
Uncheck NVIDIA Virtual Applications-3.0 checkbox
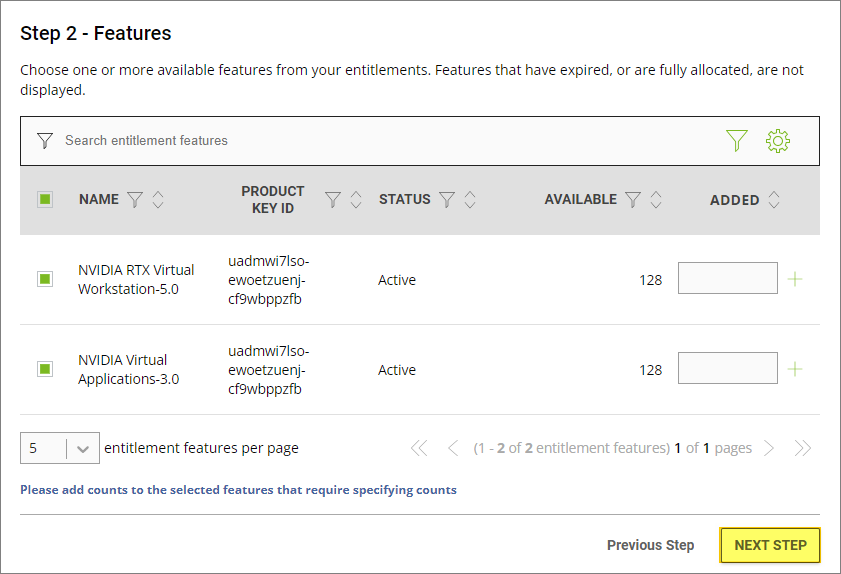coord(45,369)
